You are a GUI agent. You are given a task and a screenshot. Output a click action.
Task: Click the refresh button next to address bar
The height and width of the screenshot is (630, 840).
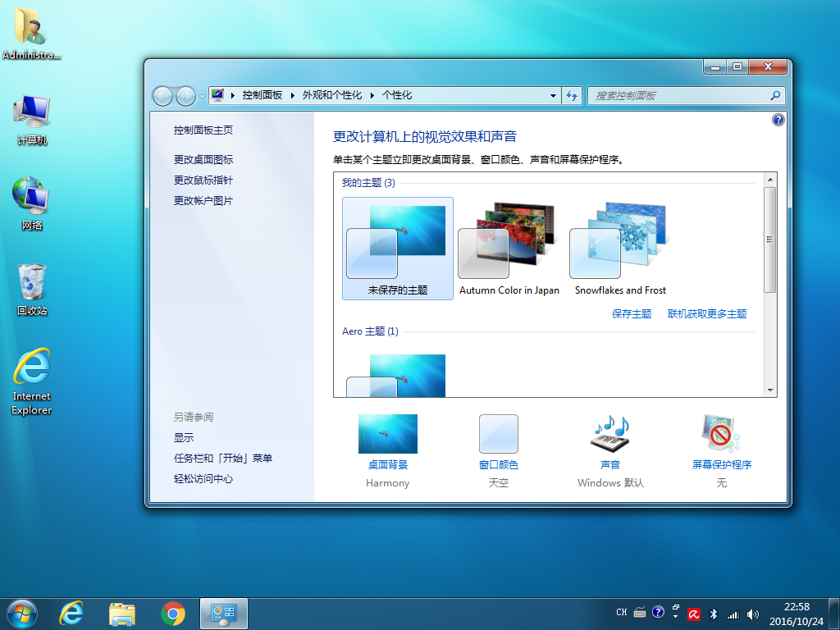coord(572,96)
